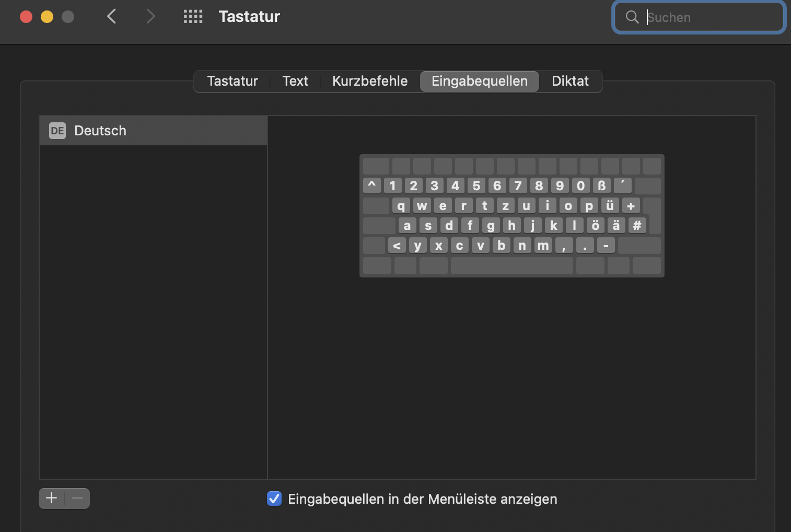Remove input source with minus button
This screenshot has height=532, width=791.
pos(77,498)
